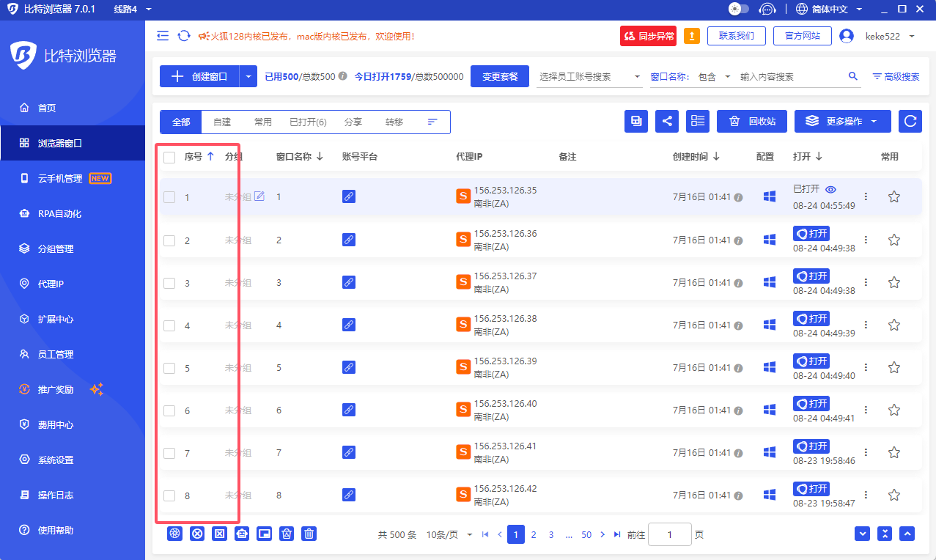Click the link icon in row 5
Image resolution: width=936 pixels, height=560 pixels.
[x=349, y=367]
